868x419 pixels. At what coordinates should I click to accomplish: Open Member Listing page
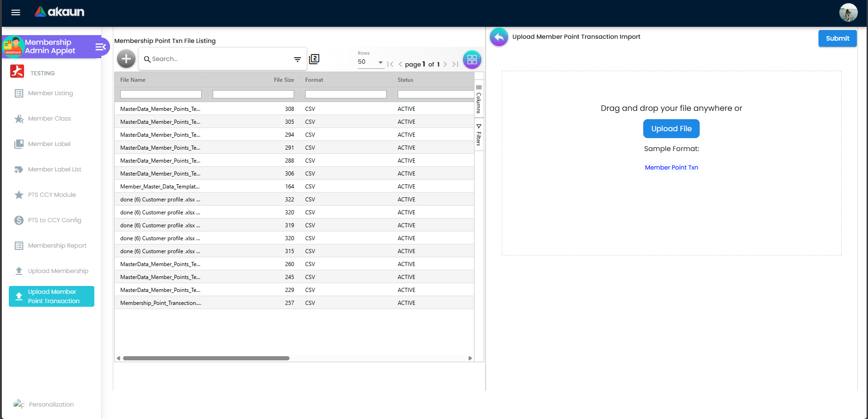(51, 93)
